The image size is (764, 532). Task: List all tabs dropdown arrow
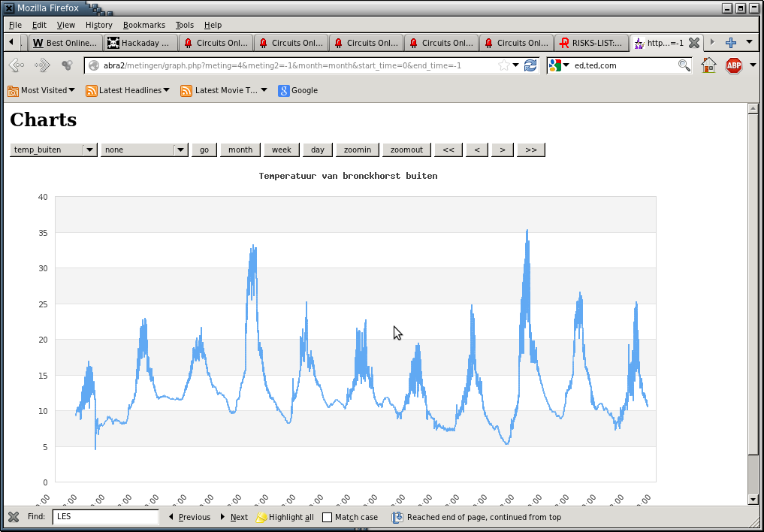750,42
